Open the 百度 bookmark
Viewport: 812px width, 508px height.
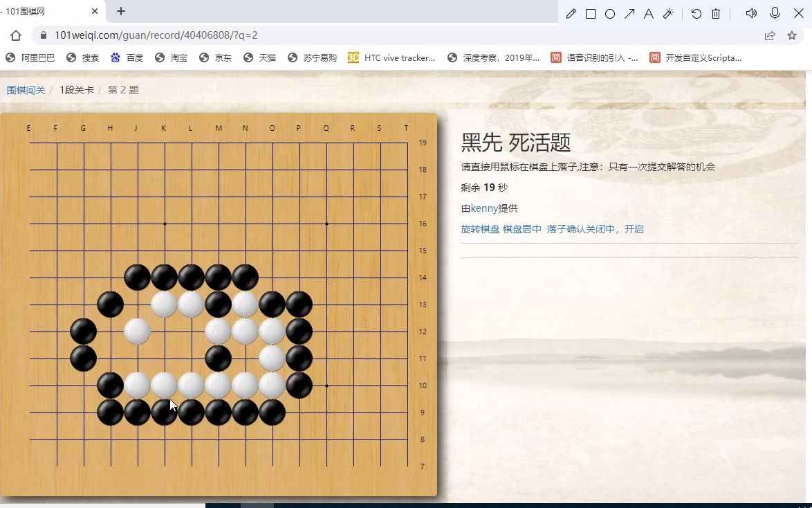pos(127,57)
